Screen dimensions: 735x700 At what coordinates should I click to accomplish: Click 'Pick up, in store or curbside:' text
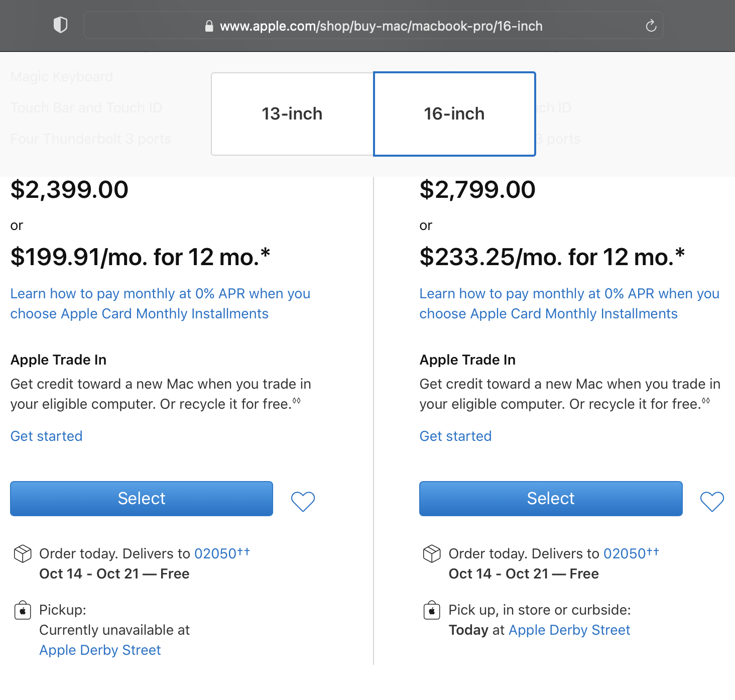540,610
